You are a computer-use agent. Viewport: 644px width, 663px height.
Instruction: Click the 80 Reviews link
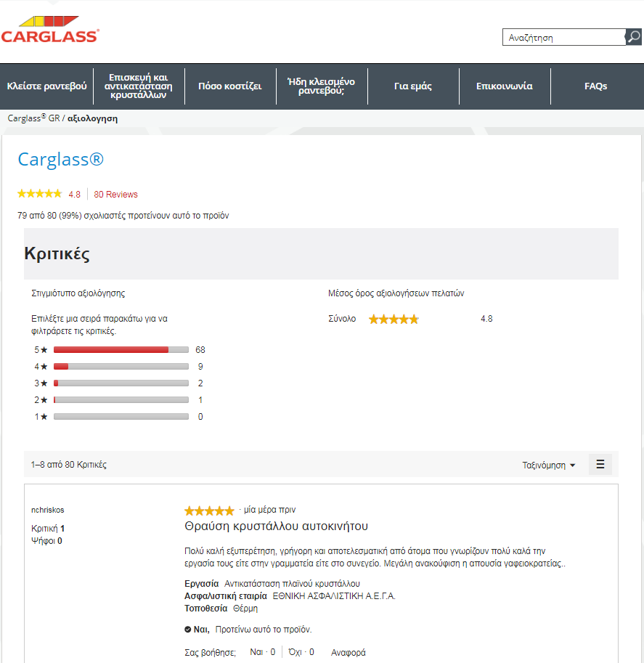pyautogui.click(x=115, y=195)
